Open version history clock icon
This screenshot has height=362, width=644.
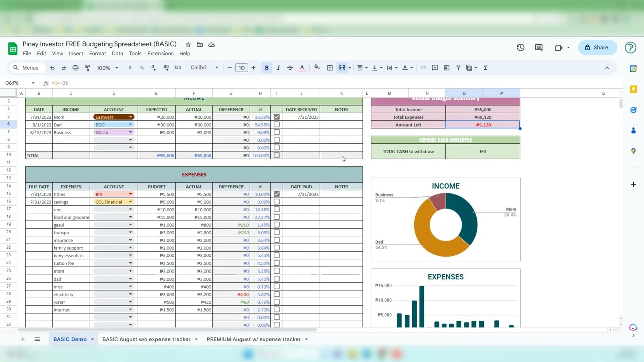click(520, 47)
